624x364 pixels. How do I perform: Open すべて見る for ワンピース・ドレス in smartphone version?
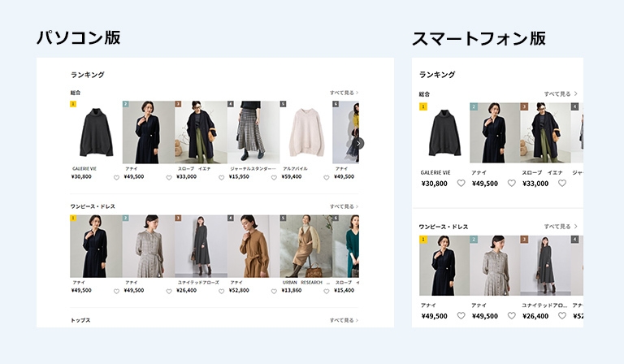pyautogui.click(x=561, y=227)
